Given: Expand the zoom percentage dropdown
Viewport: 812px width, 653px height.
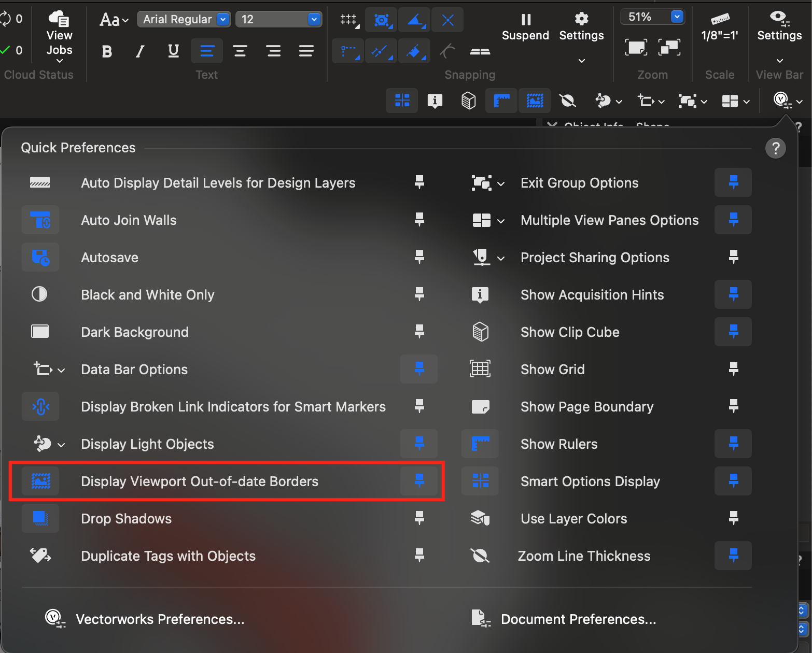Looking at the screenshot, I should pos(677,17).
